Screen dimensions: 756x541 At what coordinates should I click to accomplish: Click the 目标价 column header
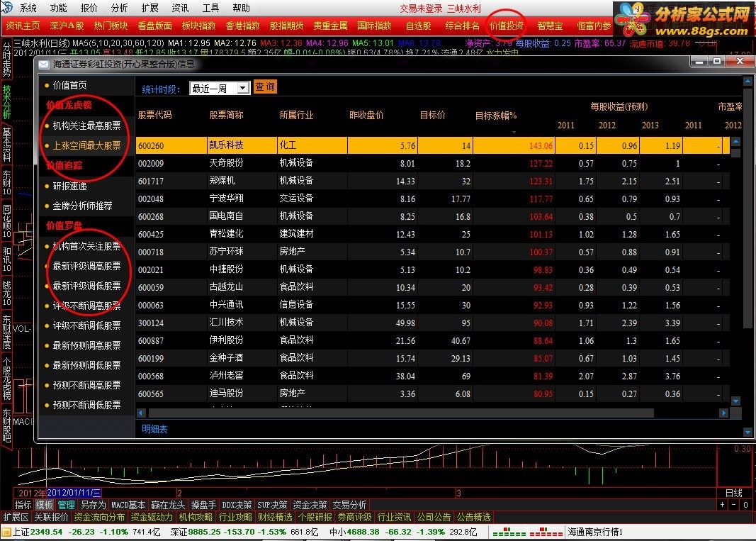[432, 115]
